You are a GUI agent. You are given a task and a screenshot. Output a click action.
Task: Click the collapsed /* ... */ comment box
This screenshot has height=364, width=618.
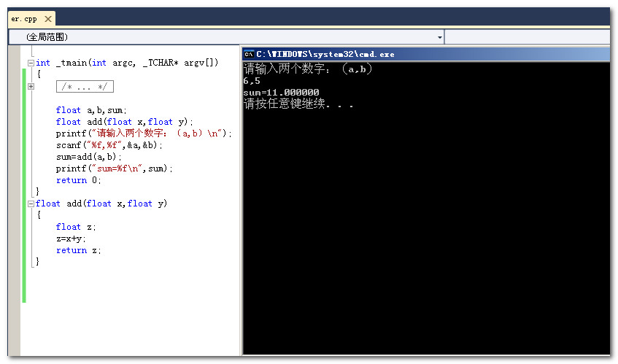pos(85,87)
